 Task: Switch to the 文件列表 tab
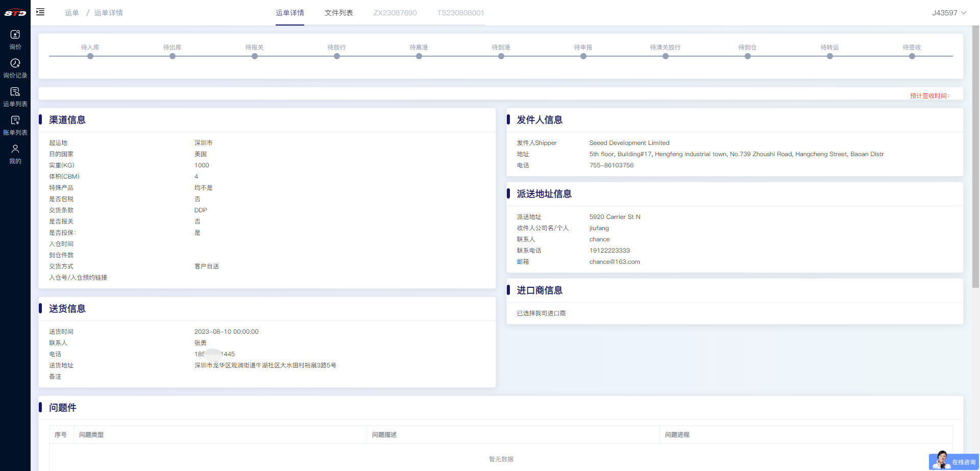[x=338, y=13]
